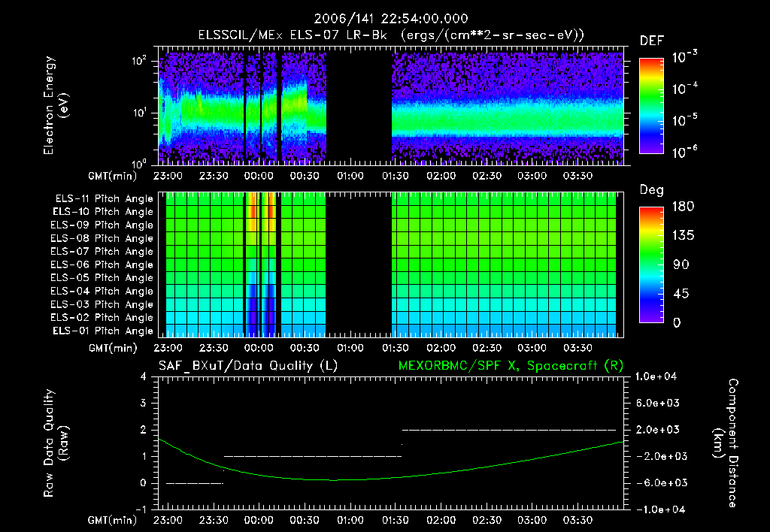Click the Deg color bar title
Viewport: 770px width, 532px height.
click(x=652, y=190)
